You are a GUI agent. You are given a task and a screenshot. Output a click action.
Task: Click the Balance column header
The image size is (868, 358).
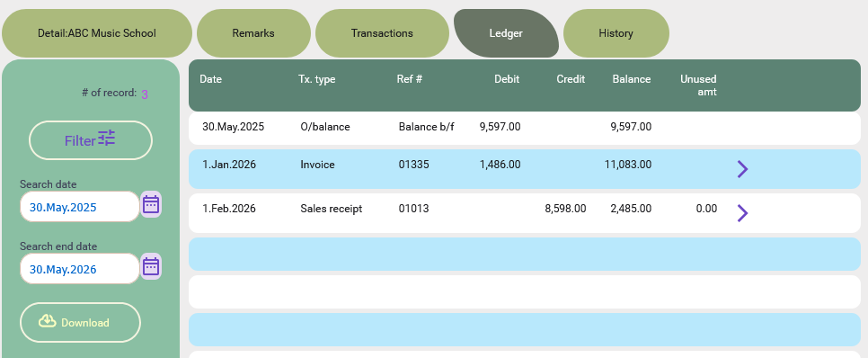[632, 79]
